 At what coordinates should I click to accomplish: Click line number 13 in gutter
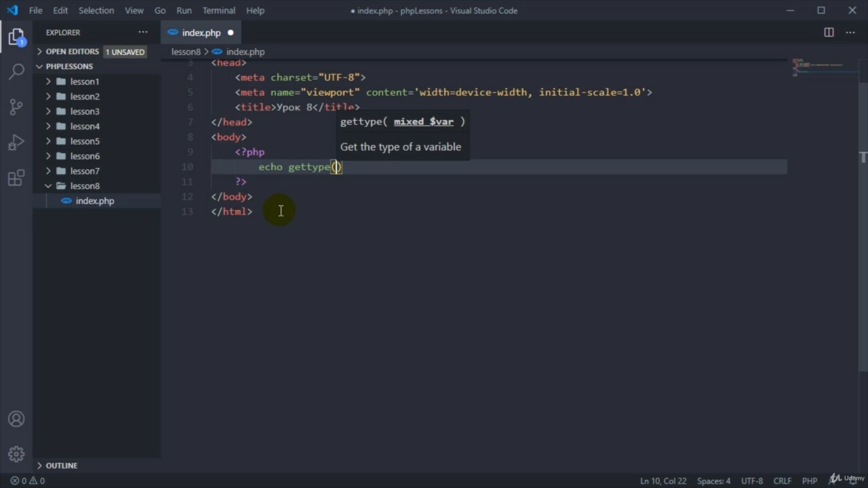(x=188, y=211)
